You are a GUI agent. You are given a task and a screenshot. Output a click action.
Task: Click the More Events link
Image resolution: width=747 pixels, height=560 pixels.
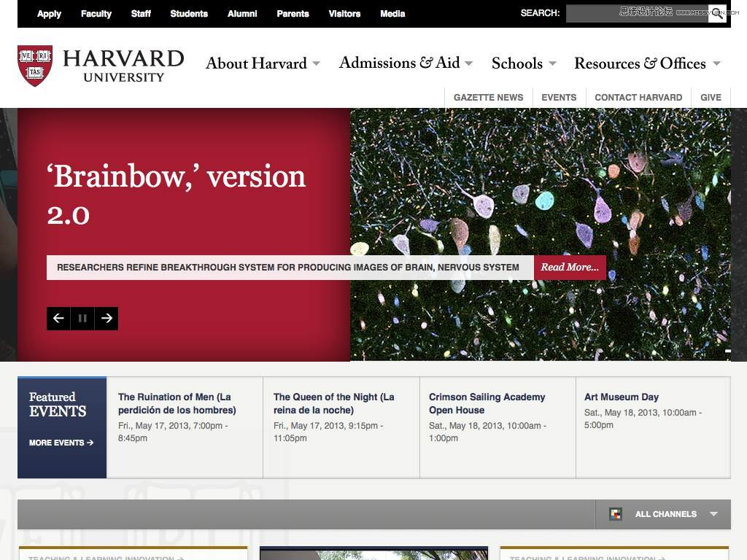61,443
